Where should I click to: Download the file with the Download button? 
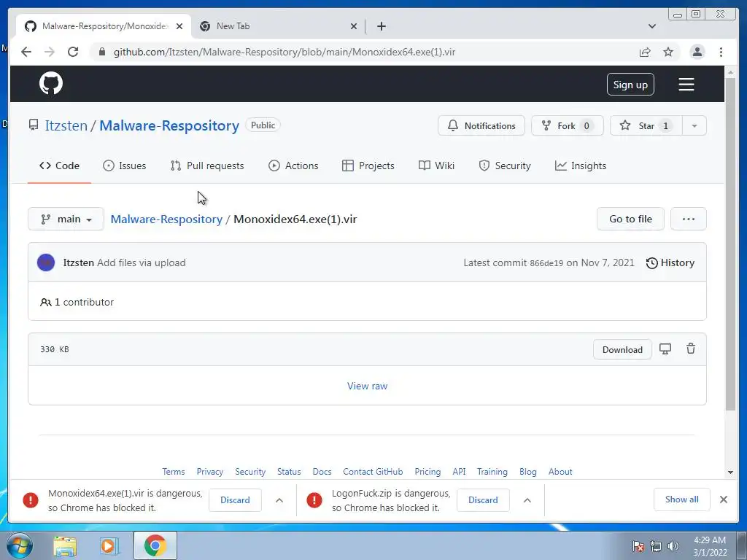click(x=622, y=349)
